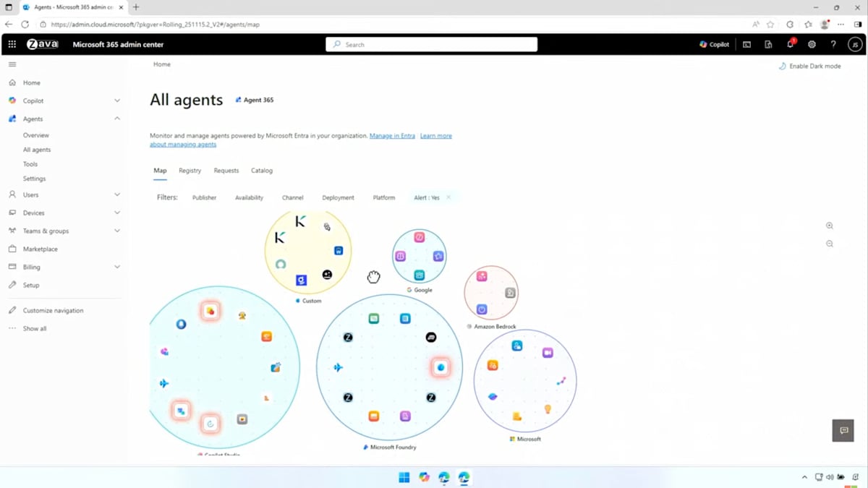Select the gray document agent in Amazon Bedrock
The image size is (868, 488).
click(x=510, y=293)
